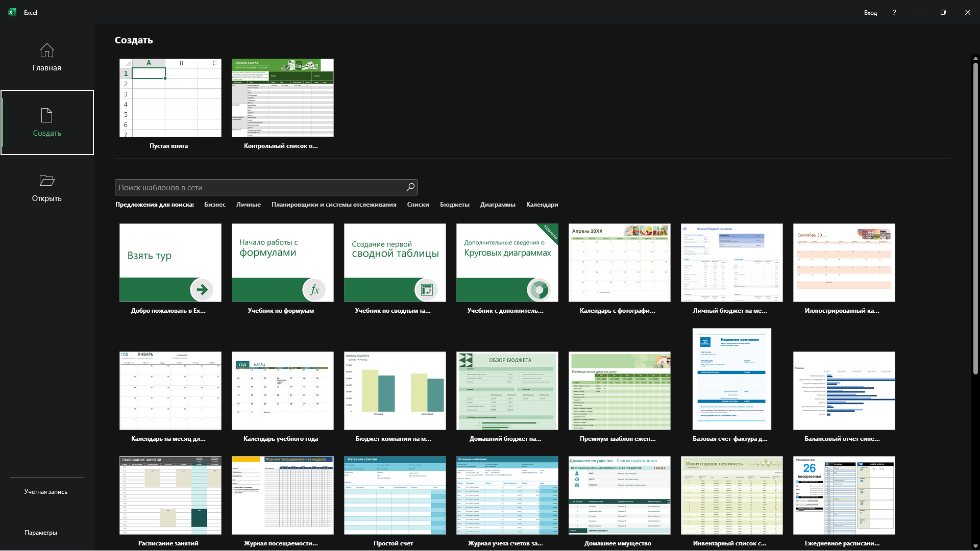Choose the Бюджеты suggested search
This screenshot has width=980, height=551.
click(454, 205)
